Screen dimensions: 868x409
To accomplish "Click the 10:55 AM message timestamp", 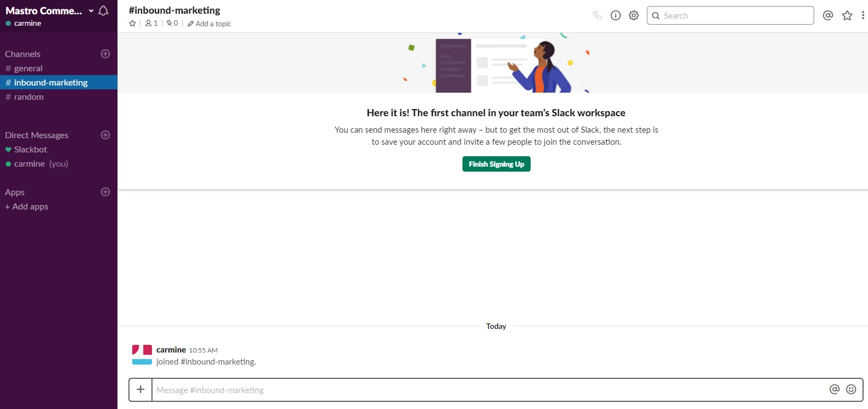I will point(204,350).
